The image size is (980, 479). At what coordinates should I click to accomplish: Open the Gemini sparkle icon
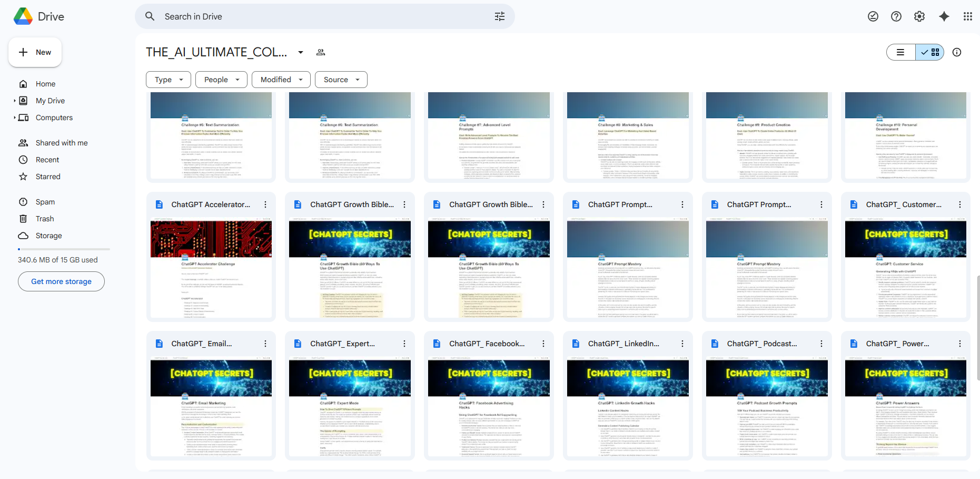[944, 16]
